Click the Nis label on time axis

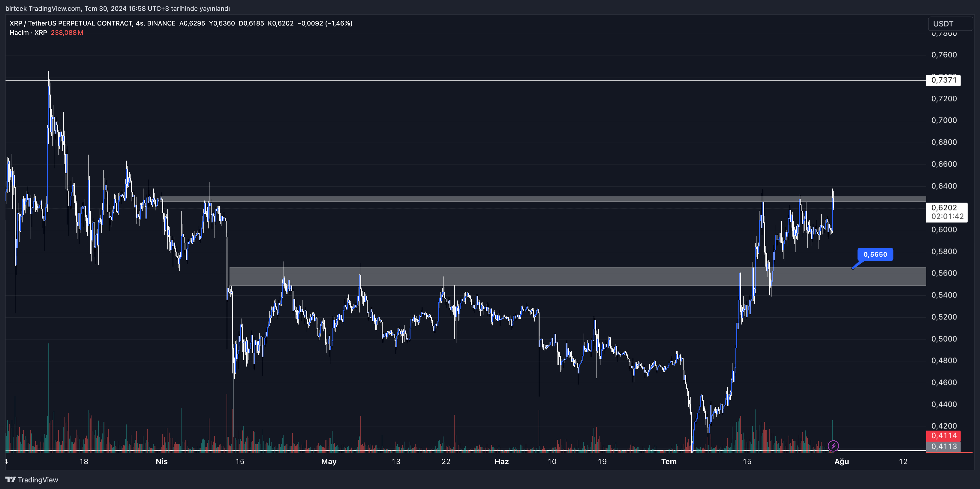click(x=162, y=461)
